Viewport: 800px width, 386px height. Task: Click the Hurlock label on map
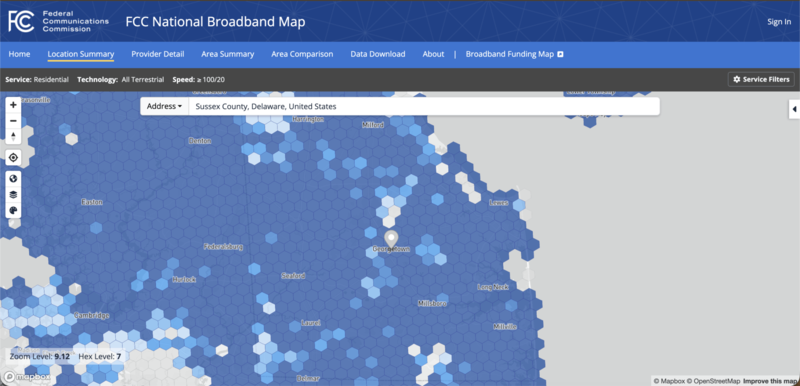(x=184, y=279)
